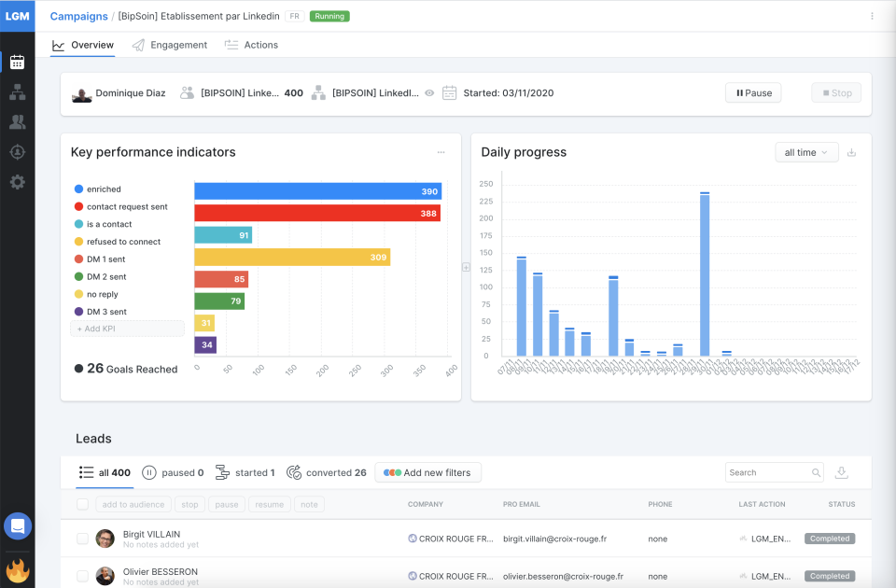Click the add to audience button
The height and width of the screenshot is (588, 896).
tap(133, 505)
